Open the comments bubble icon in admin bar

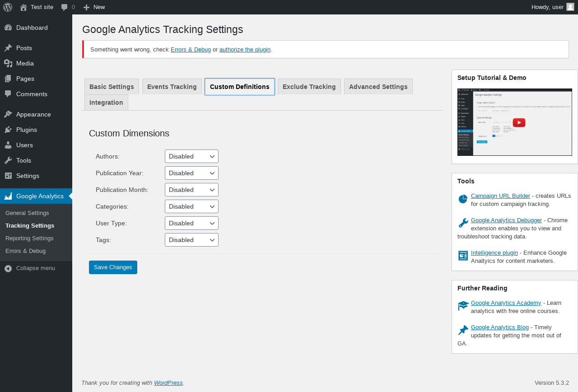point(65,7)
